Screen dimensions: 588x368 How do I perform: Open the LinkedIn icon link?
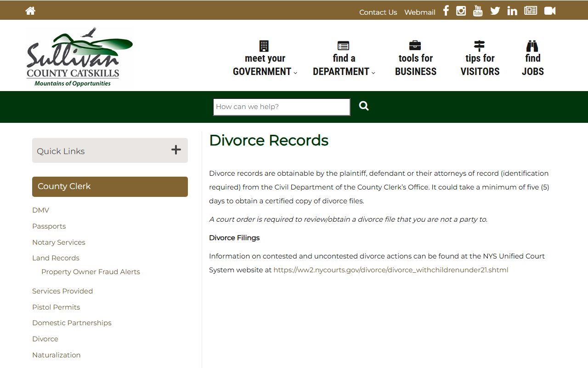tap(512, 11)
